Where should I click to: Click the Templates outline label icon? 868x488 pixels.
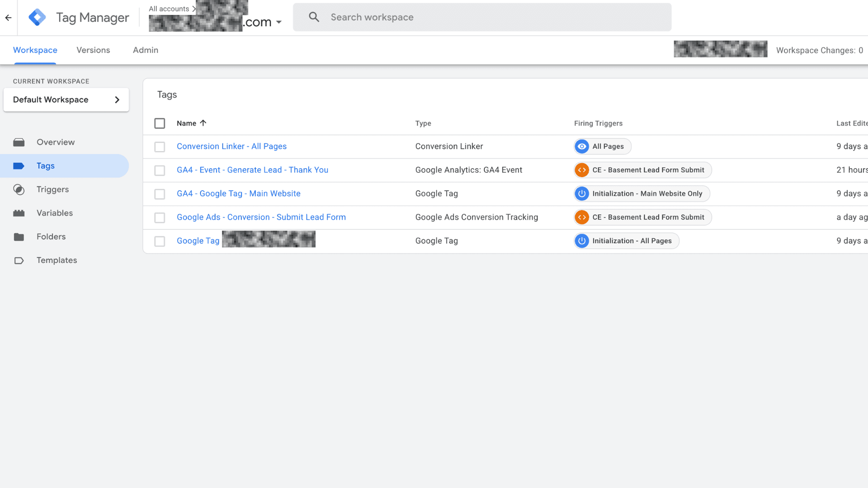19,260
